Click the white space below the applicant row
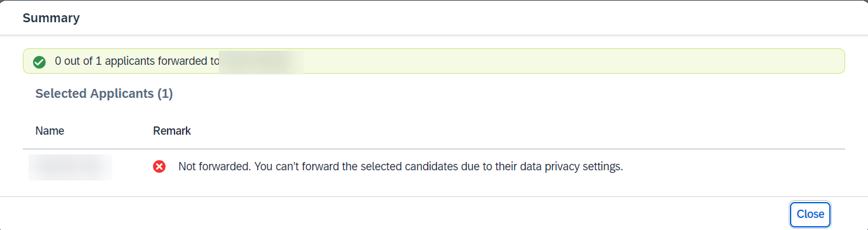Screen dimensions: 868x230 pyautogui.click(x=434, y=190)
